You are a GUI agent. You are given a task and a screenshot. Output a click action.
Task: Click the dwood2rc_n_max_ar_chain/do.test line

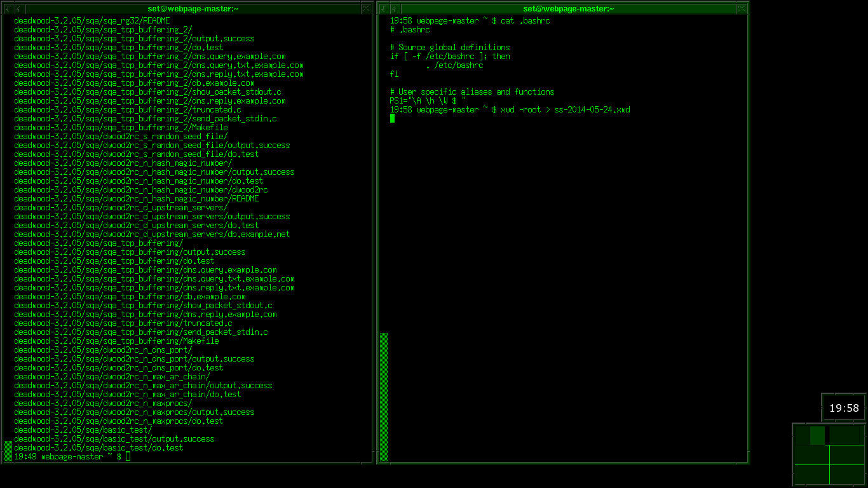click(128, 394)
